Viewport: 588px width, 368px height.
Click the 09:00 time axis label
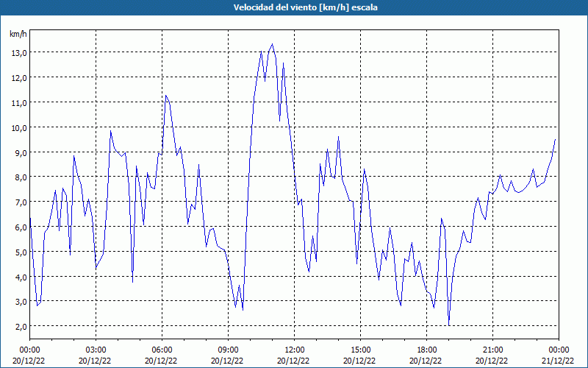228,350
